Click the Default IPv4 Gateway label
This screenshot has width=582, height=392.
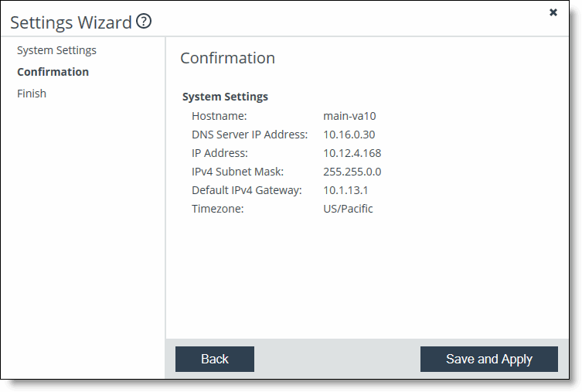pyautogui.click(x=247, y=190)
